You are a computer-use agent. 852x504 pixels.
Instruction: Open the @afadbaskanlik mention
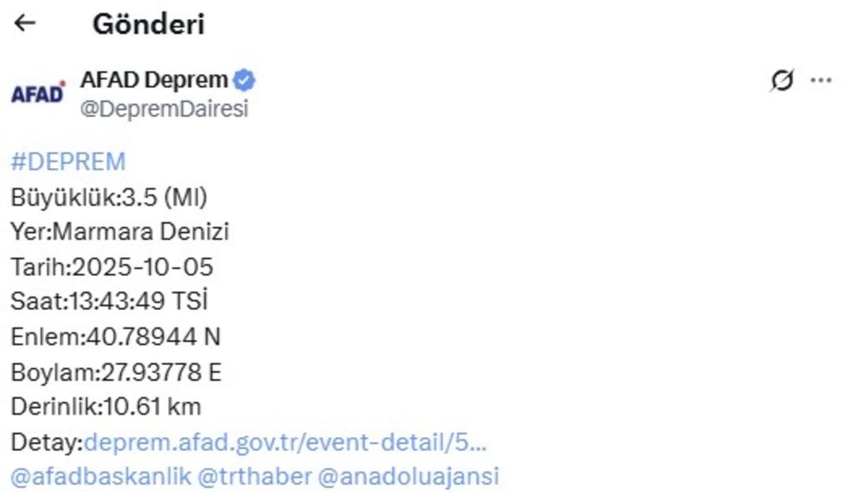pos(101,476)
